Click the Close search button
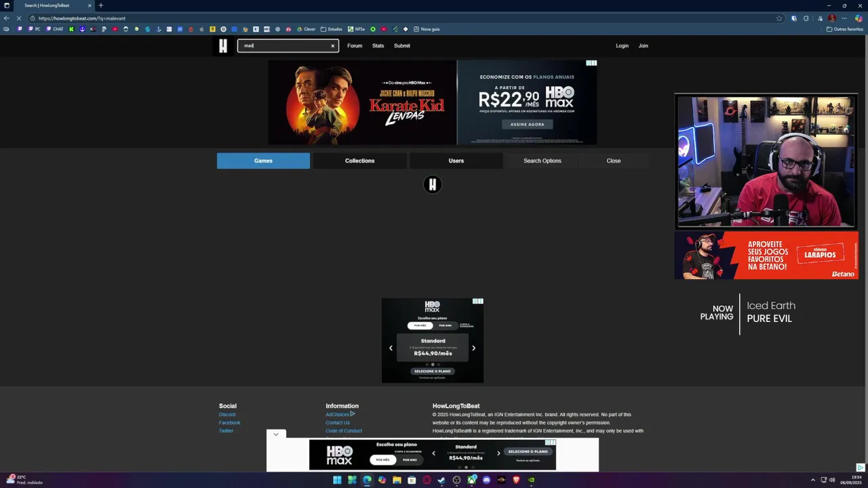The width and height of the screenshot is (868, 488). point(614,161)
